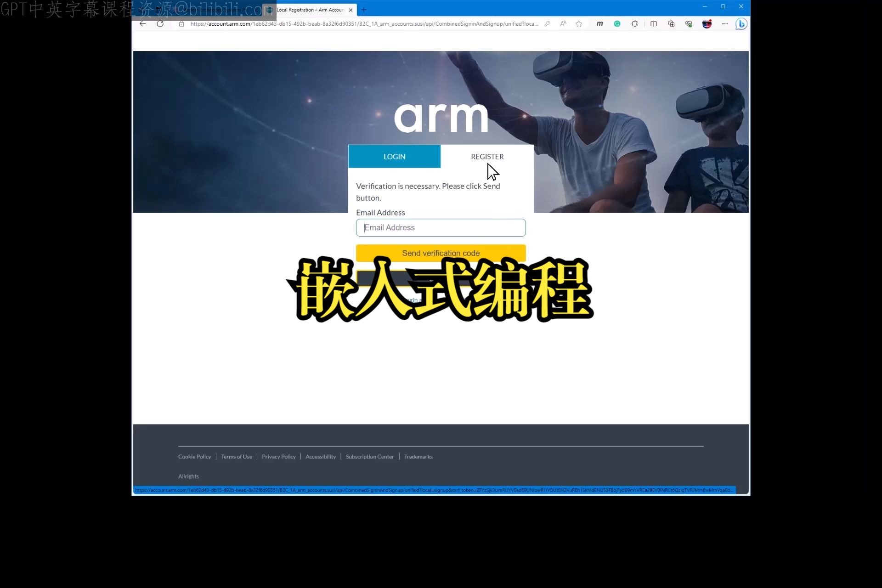Screen dimensions: 882x588
Task: Open the Accessibility footer link
Action: 321,457
